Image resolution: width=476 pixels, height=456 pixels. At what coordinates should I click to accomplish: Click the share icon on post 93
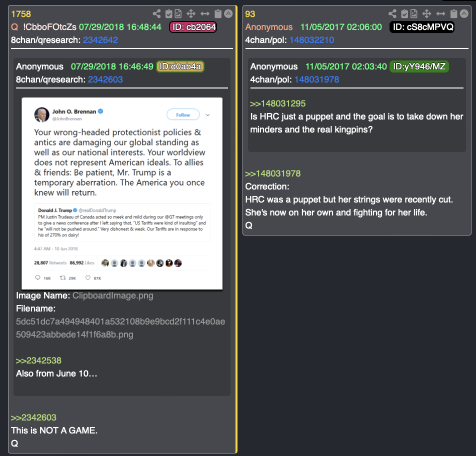coord(392,13)
